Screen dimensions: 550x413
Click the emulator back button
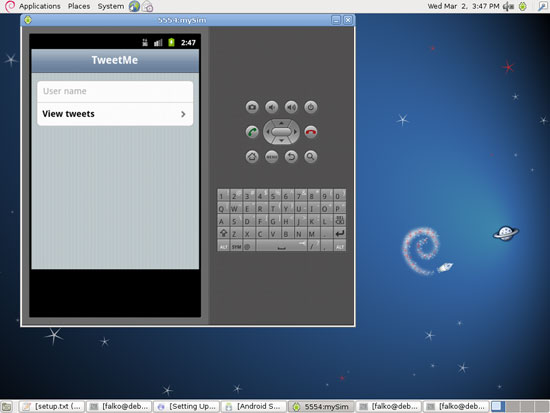click(291, 156)
